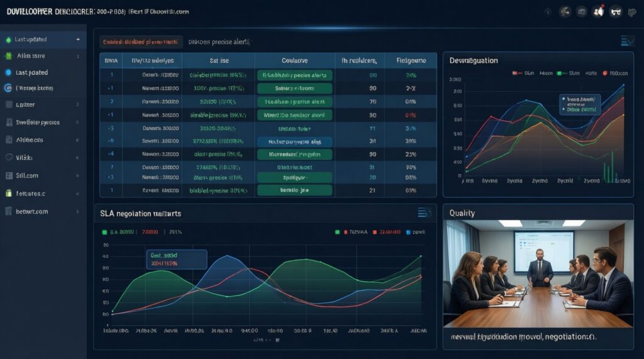This screenshot has width=644, height=359.
Task: Expand the betwrt.com sidebar item arrow
Action: coord(77,211)
